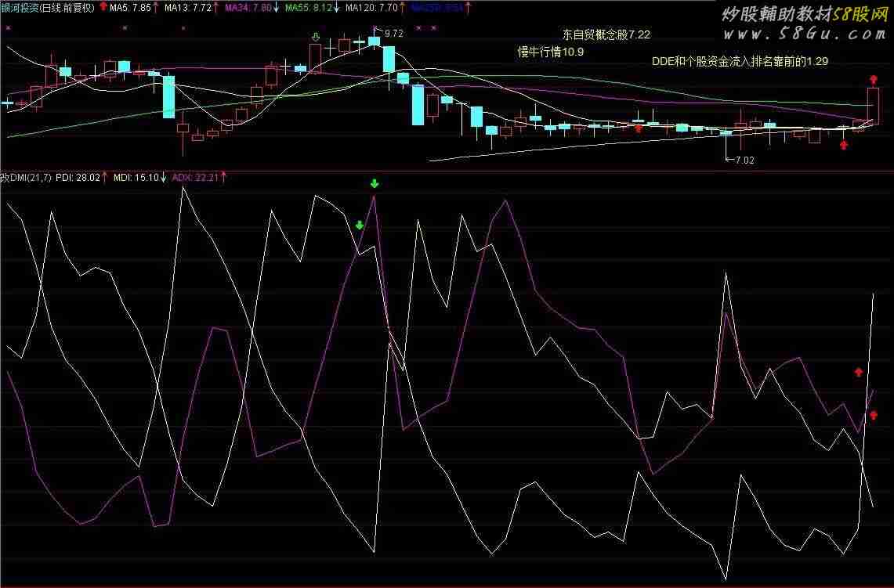Select the MA13: 7.72 moving average label

click(x=187, y=7)
